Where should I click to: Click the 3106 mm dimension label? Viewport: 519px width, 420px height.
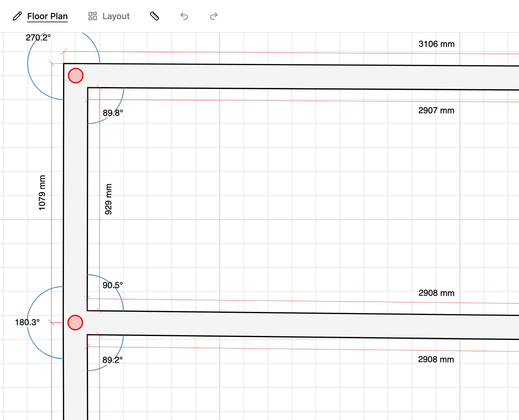(437, 44)
